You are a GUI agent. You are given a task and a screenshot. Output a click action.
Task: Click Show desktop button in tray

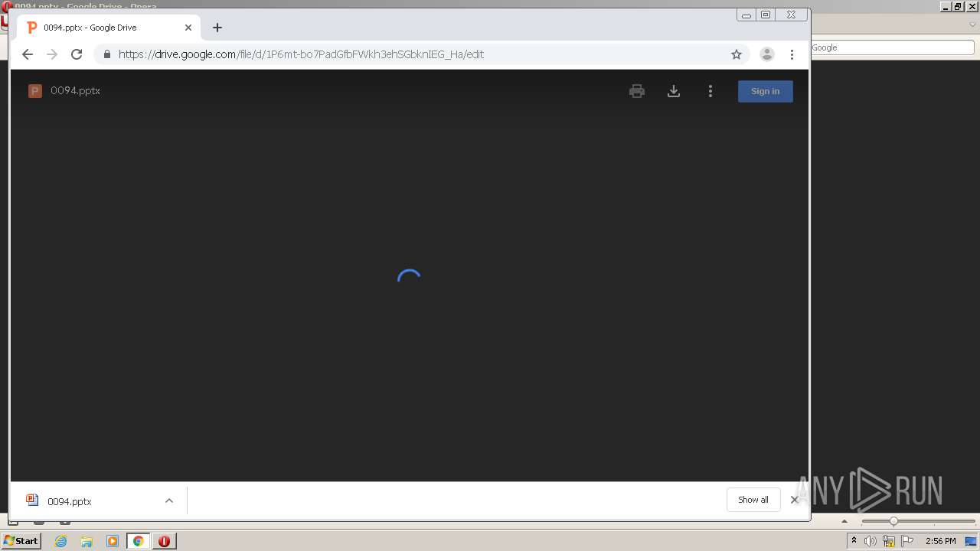[972, 541]
